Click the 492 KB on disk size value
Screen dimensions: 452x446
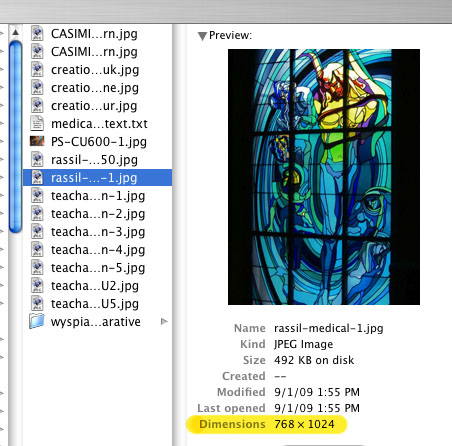pos(314,360)
